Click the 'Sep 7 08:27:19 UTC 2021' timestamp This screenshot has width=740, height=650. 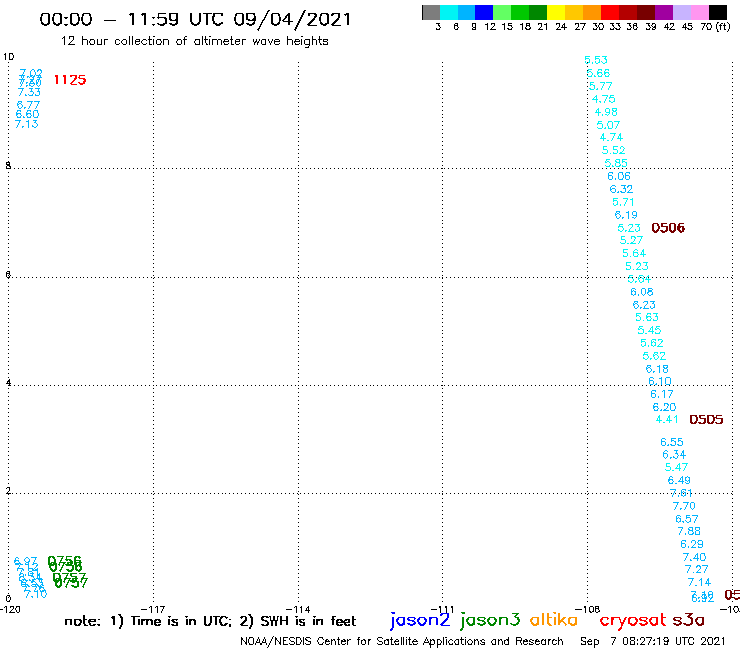tap(653, 641)
